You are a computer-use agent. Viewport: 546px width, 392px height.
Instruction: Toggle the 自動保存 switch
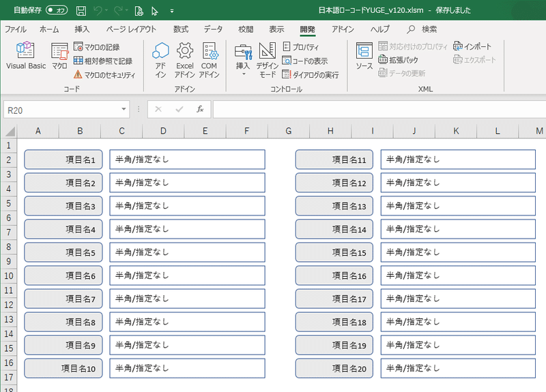click(57, 10)
